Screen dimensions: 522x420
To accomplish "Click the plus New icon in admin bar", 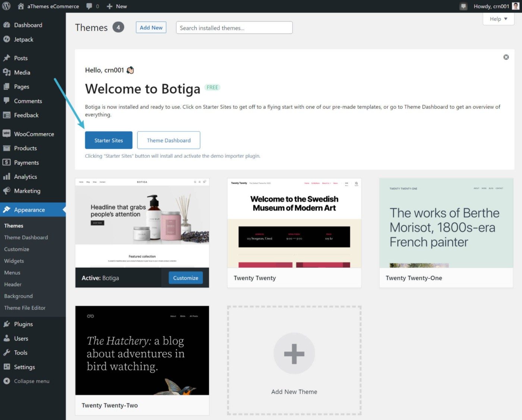I will point(110,6).
